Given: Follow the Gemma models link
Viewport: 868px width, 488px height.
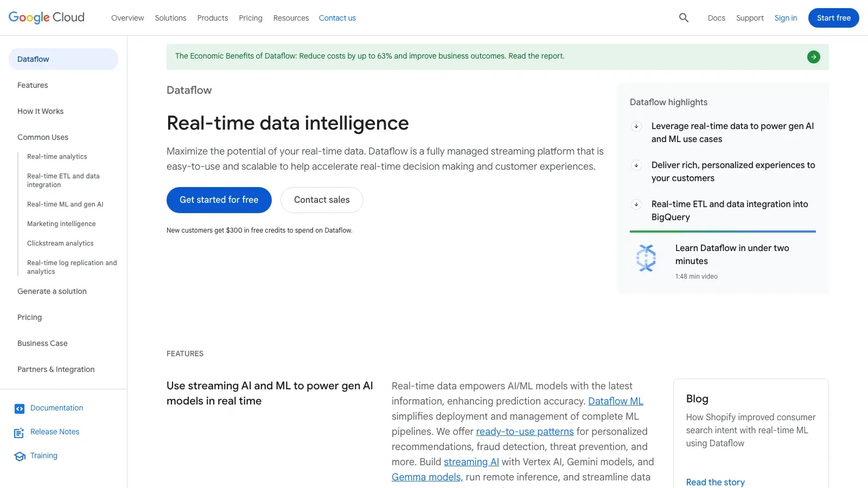Looking at the screenshot, I should (x=427, y=477).
